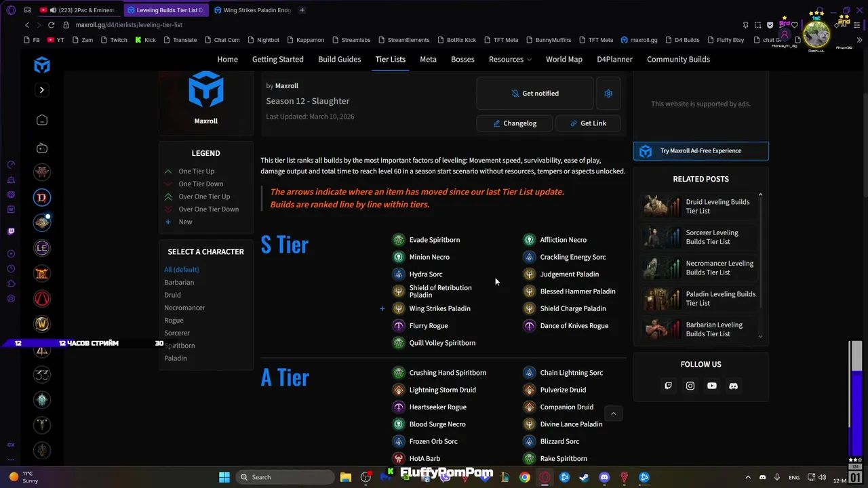Open a new browser tab
This screenshot has width=868, height=488.
point(302,10)
